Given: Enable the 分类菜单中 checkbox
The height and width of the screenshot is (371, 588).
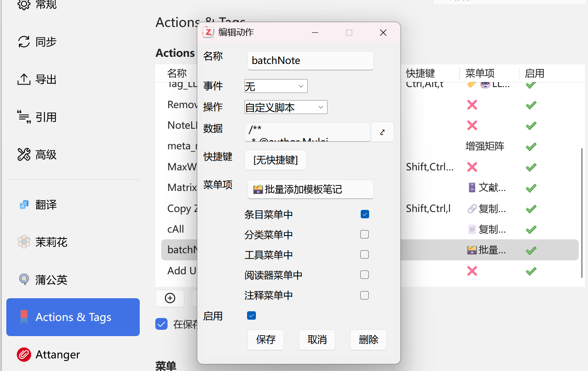Looking at the screenshot, I should (x=365, y=234).
